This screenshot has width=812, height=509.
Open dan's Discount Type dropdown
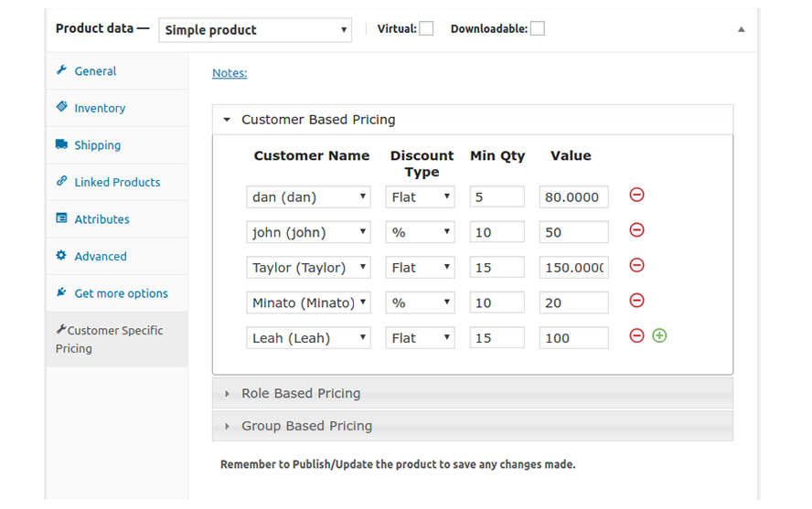420,197
